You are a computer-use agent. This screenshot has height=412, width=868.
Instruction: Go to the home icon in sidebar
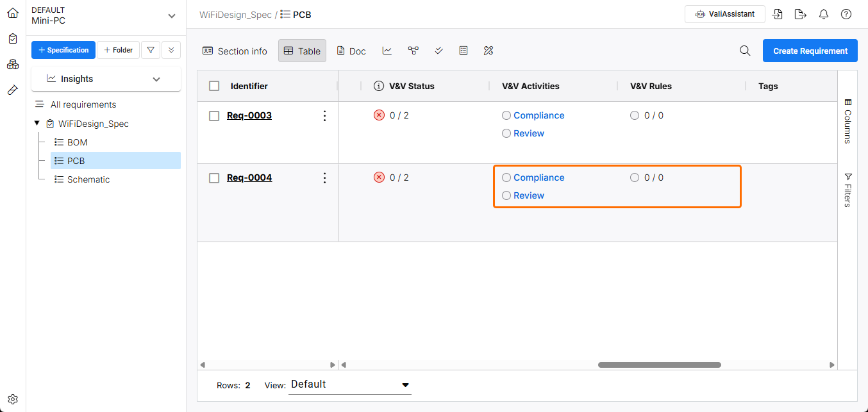coord(13,13)
